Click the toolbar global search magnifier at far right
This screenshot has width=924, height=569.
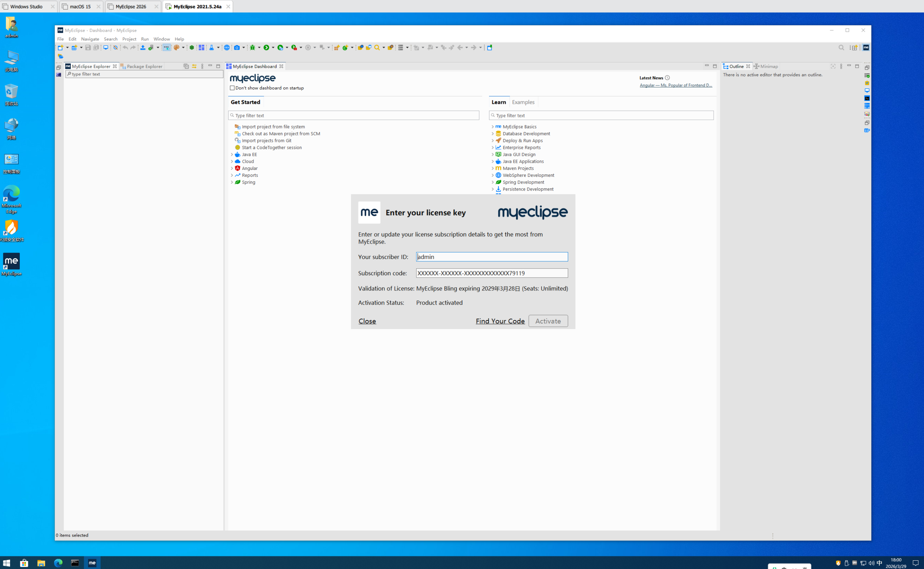(x=841, y=47)
